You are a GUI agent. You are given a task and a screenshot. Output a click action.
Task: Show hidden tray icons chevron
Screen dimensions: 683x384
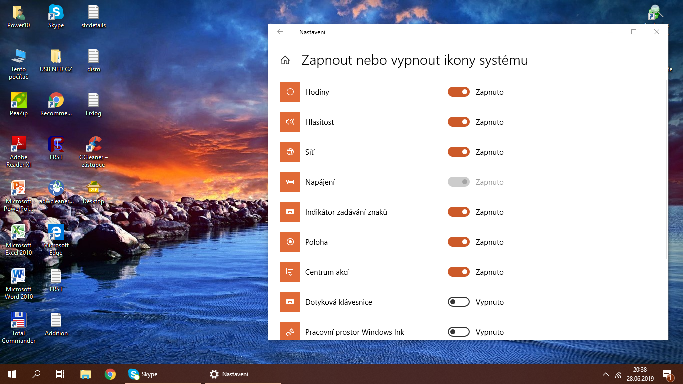click(606, 374)
